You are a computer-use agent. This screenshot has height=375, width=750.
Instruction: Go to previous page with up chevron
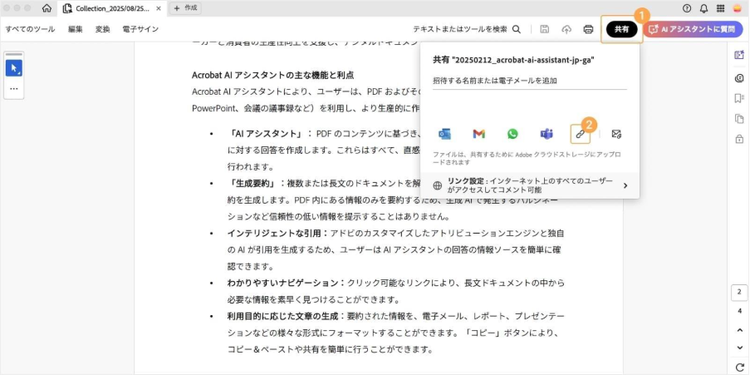pyautogui.click(x=739, y=330)
